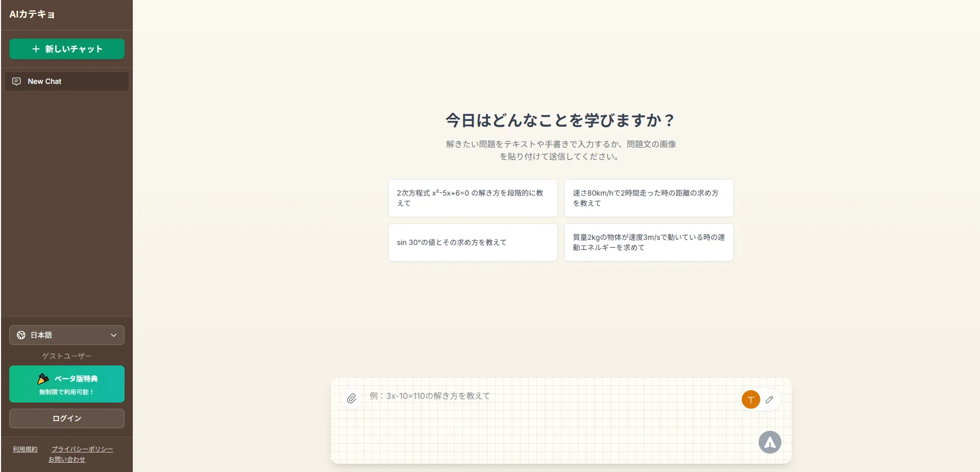Select the quadratic equation x²-5x+6=0 suggestion card
This screenshot has height=472, width=980.
coord(473,198)
